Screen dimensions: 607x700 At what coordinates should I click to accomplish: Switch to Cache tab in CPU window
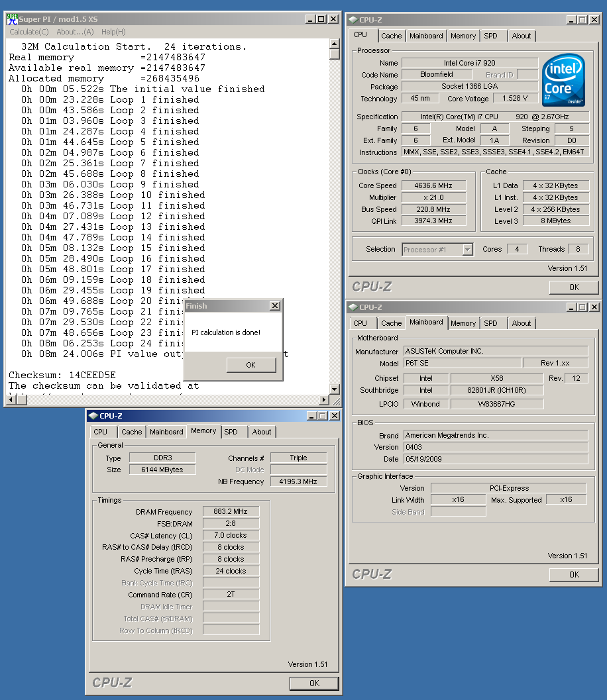(391, 36)
